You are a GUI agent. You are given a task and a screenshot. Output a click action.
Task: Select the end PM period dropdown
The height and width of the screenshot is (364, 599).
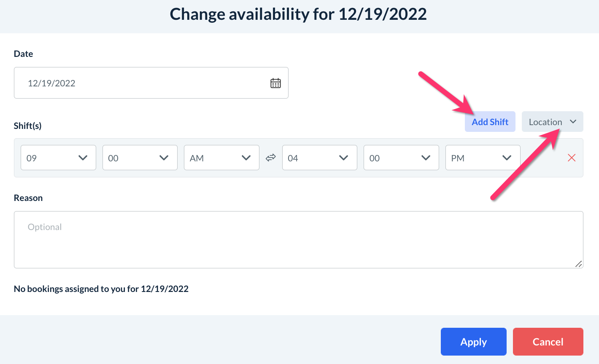click(483, 158)
